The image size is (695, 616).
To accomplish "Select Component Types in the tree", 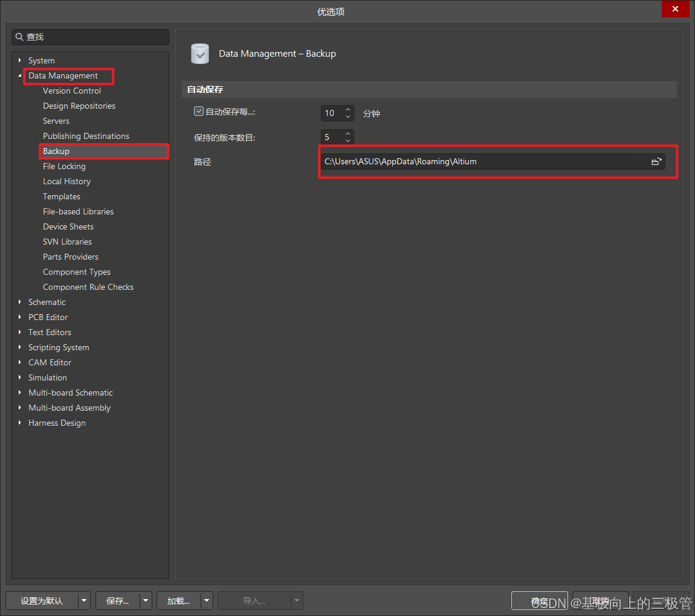I will pos(77,272).
